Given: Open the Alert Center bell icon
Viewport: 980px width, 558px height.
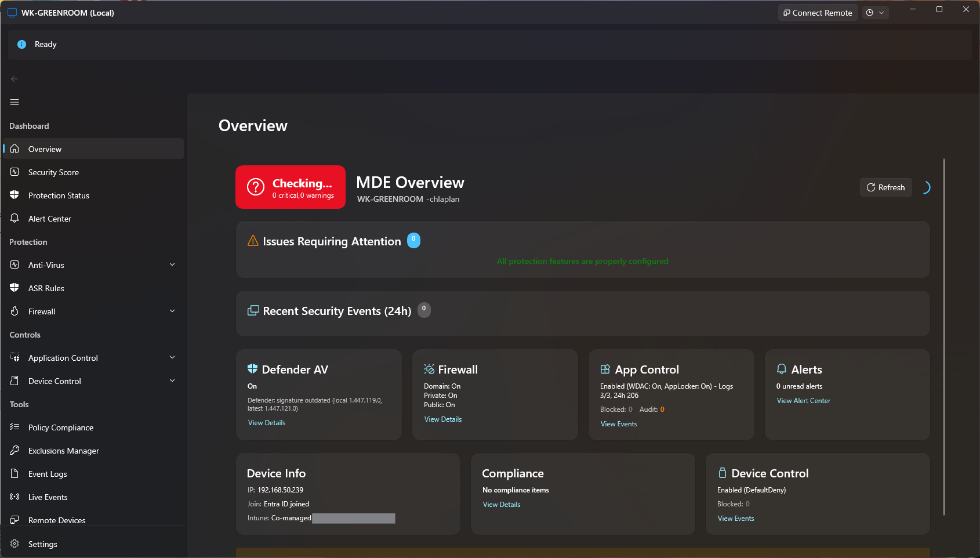Looking at the screenshot, I should (x=14, y=218).
